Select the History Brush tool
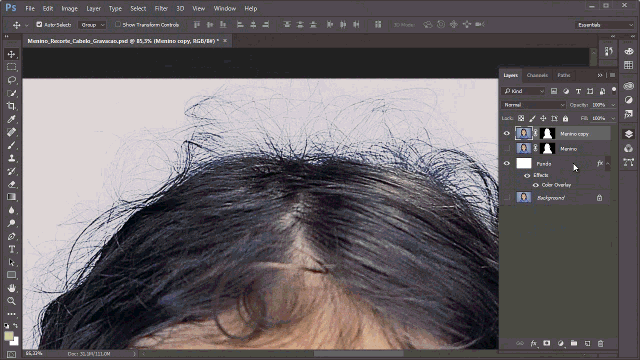 11,171
